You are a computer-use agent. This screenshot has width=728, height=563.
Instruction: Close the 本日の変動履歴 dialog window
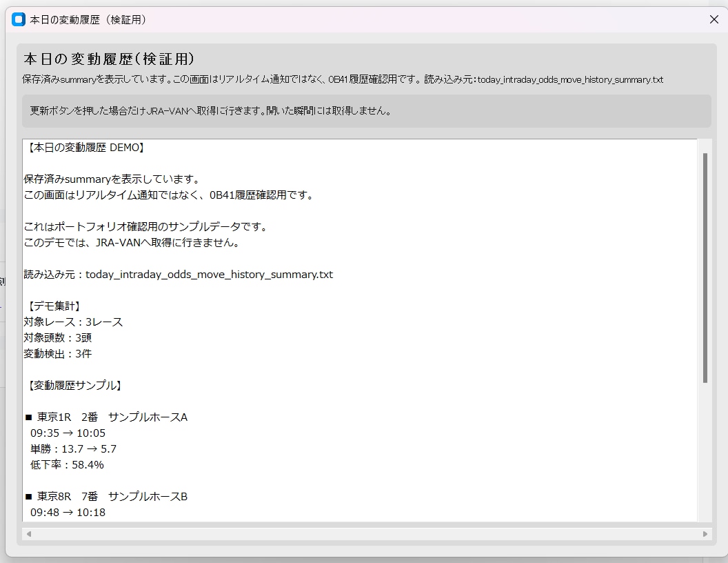point(714,19)
